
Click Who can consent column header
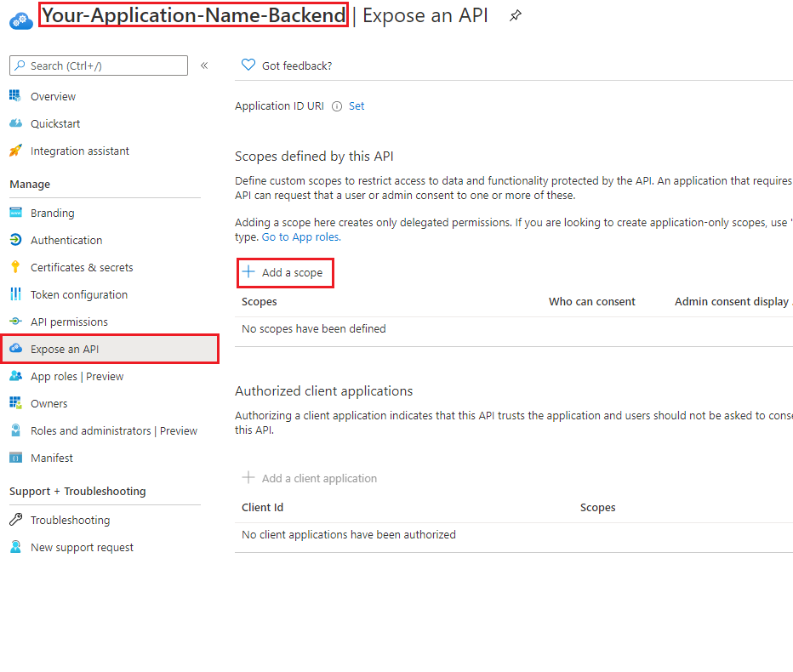[x=591, y=302]
